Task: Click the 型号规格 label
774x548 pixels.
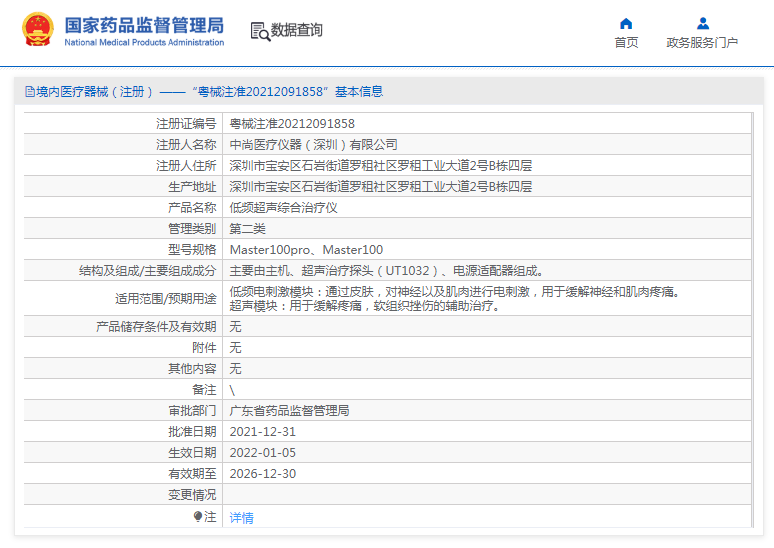Action: click(x=192, y=250)
